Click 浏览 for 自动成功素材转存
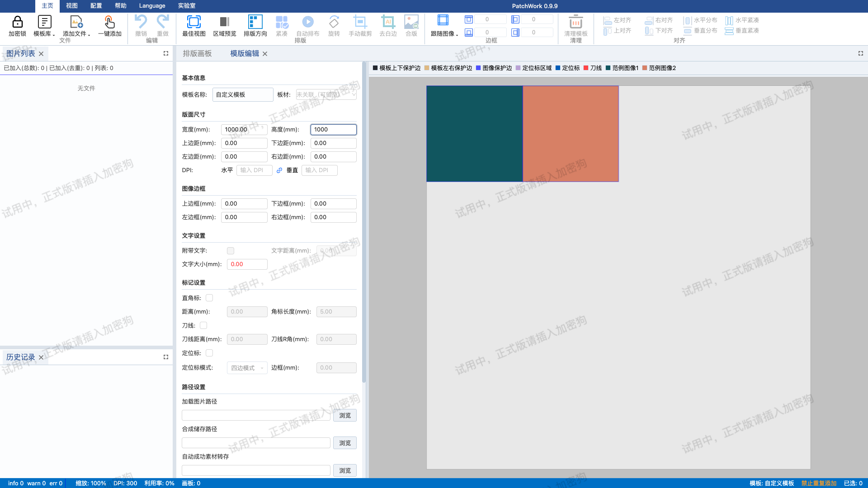Screen dimensions: 868x488 point(345,470)
